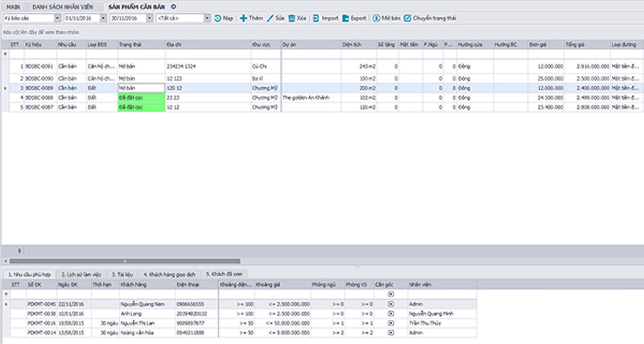Open the 30/11/2016 end date dropdown
Screen dimensions: 644x344
(150, 18)
